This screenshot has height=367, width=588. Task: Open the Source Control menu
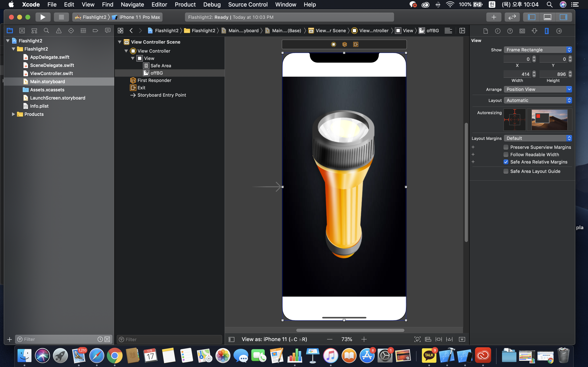pyautogui.click(x=248, y=4)
